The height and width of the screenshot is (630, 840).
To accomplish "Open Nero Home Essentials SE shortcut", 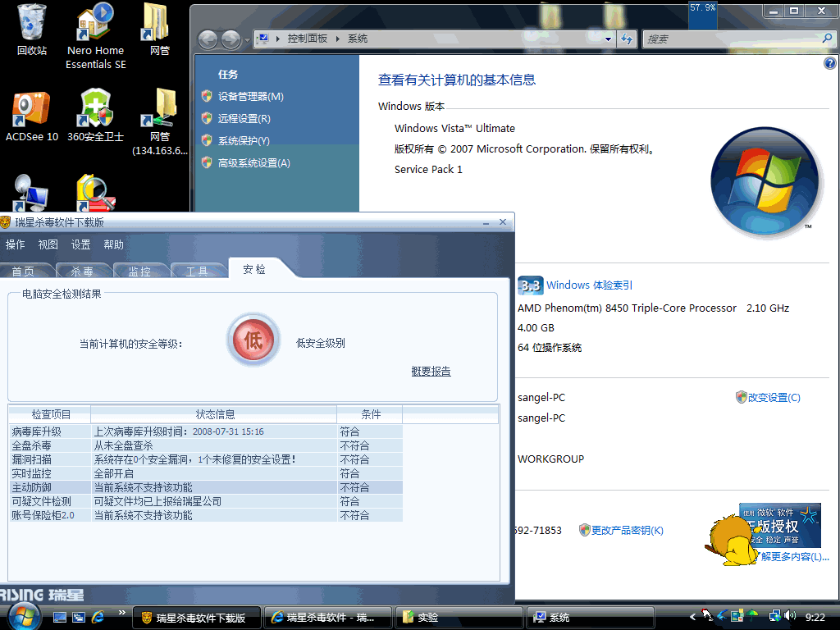I will tap(95, 23).
